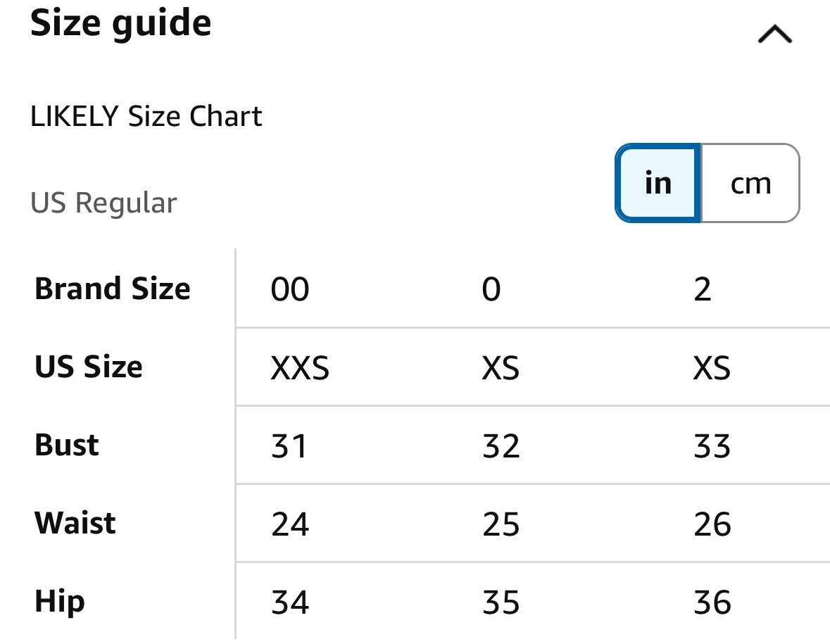The height and width of the screenshot is (644, 830).
Task: Click the Brand Size row header
Action: point(112,289)
